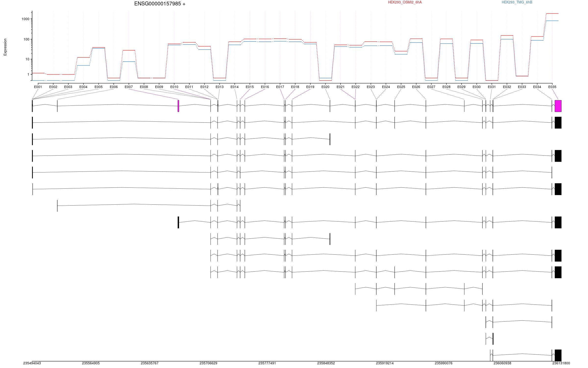Image resolution: width=588 pixels, height=368 pixels.
Task: Click the blue expression segment above E035
Action: click(552, 21)
